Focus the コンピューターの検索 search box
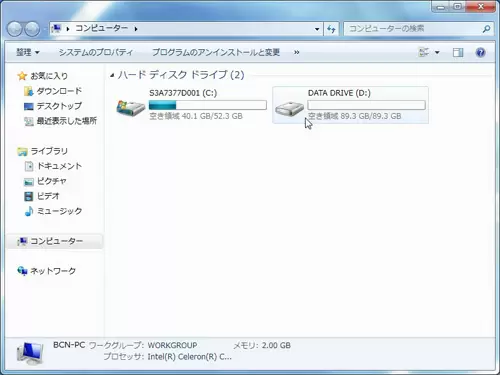Screen dimensions: 500x375 point(414,29)
